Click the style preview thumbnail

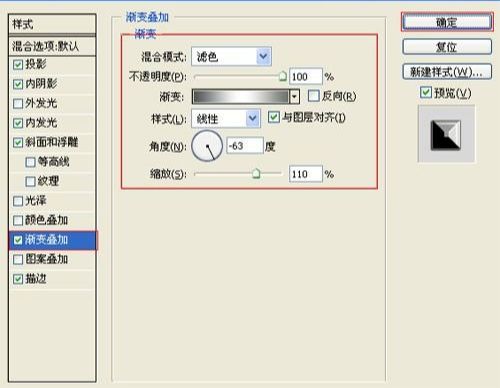446,134
